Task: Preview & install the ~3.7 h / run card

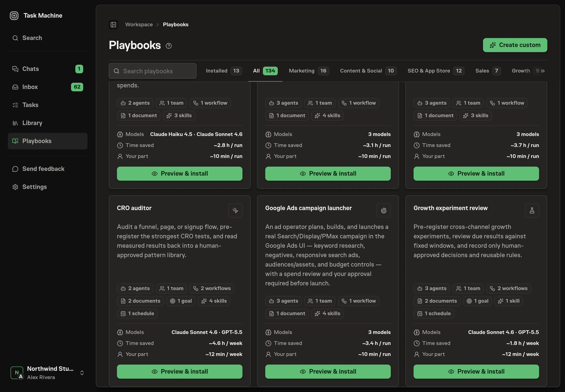Action: [476, 174]
